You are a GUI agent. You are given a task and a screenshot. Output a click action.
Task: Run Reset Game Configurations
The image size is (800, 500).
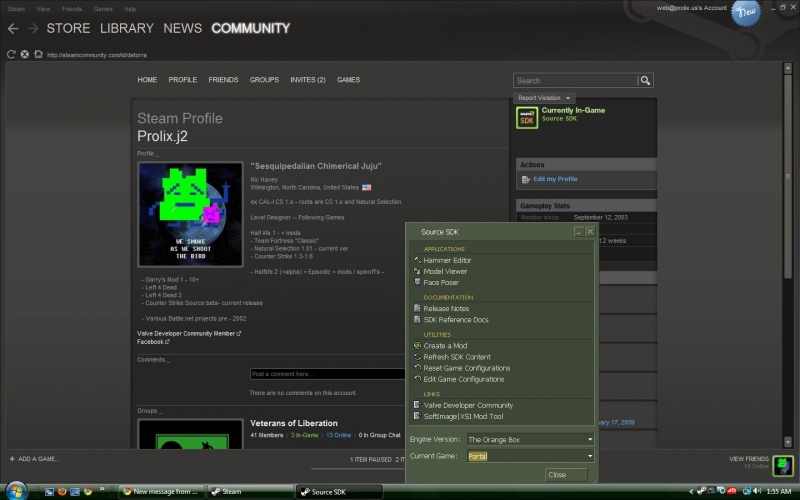466,368
